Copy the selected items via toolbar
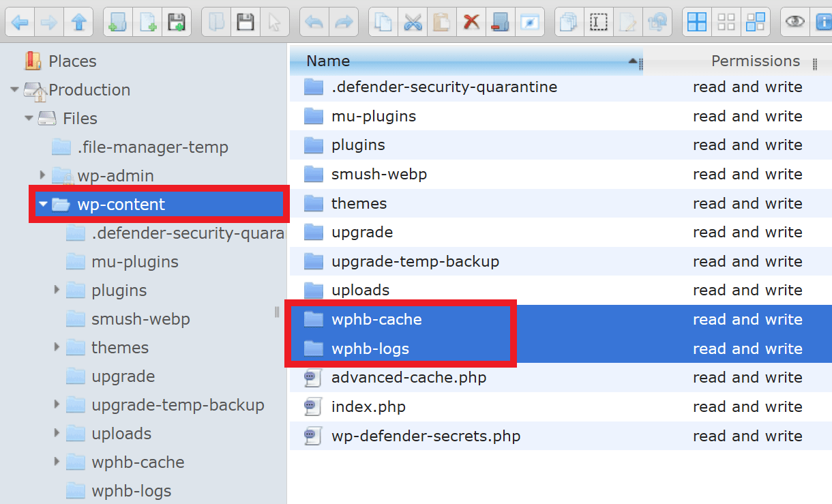The height and width of the screenshot is (504, 832). coord(383,22)
